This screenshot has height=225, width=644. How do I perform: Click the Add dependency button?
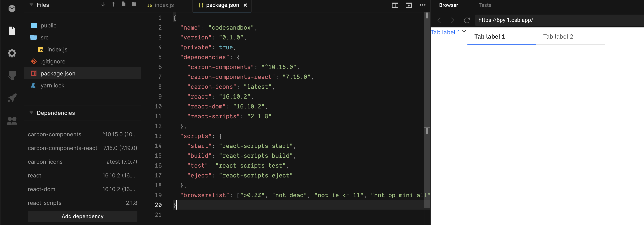[x=82, y=216]
